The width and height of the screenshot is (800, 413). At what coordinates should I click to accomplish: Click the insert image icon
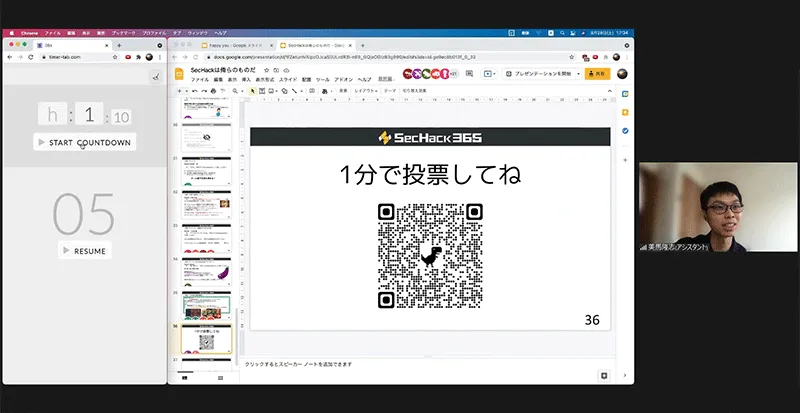pyautogui.click(x=271, y=91)
